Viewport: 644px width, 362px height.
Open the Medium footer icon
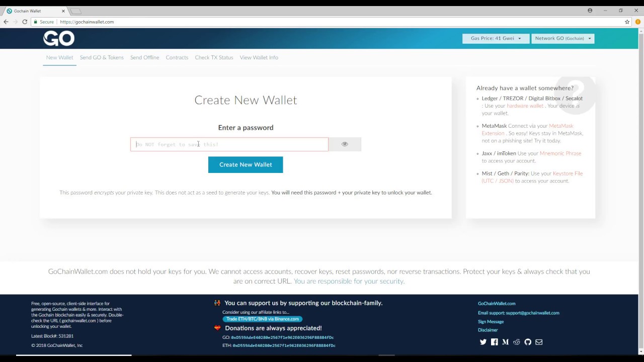[505, 342]
